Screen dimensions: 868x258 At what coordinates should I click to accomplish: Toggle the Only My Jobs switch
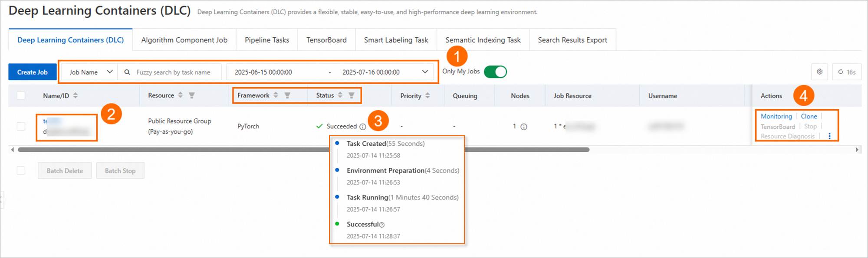pos(495,72)
